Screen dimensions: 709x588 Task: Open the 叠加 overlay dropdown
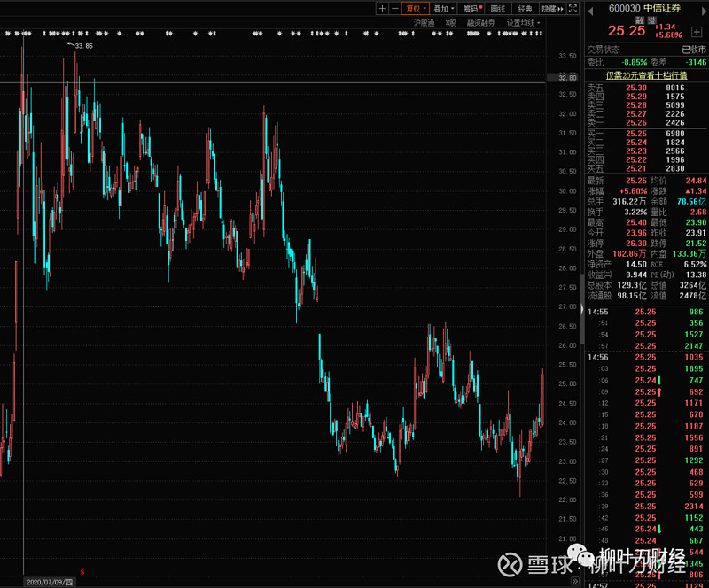pos(444,9)
